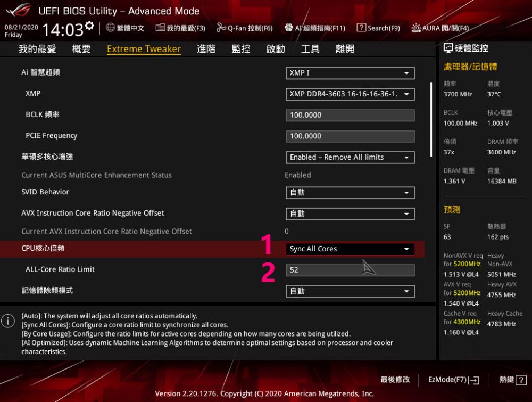Expand the 華碩多核心增強 dropdown

(x=350, y=157)
